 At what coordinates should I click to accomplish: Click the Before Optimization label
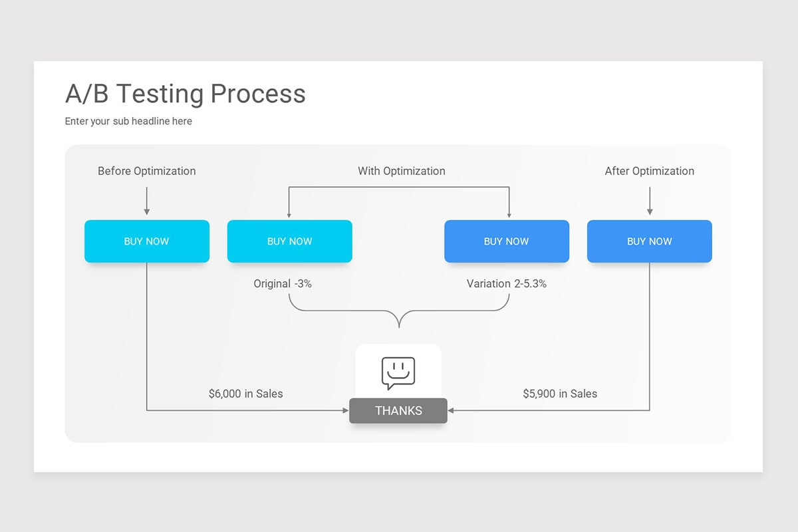[x=146, y=171]
